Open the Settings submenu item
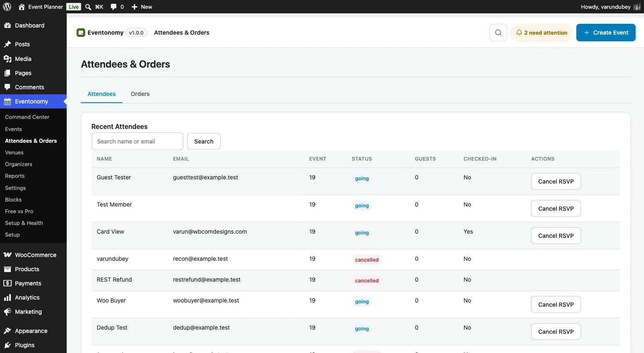The image size is (644, 353). pyautogui.click(x=15, y=188)
